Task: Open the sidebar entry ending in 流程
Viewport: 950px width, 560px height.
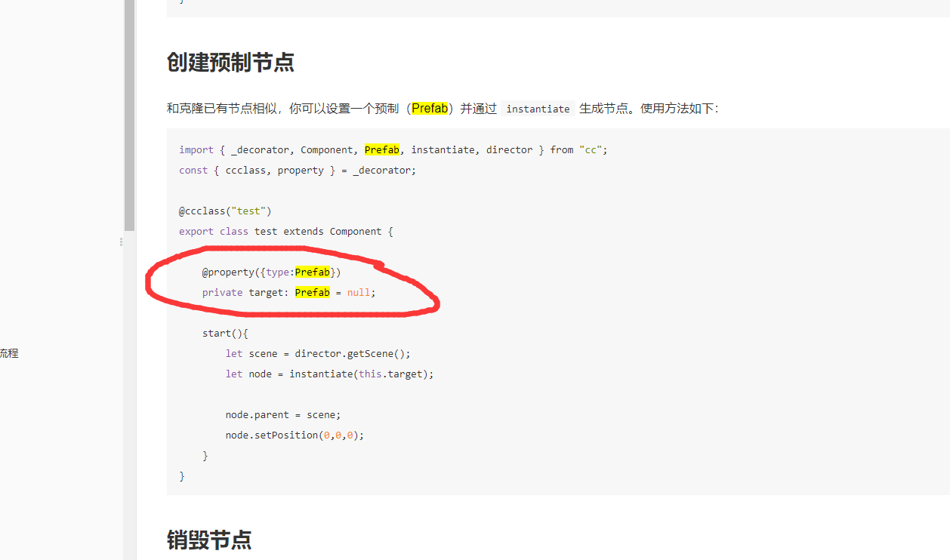Action: click(9, 353)
